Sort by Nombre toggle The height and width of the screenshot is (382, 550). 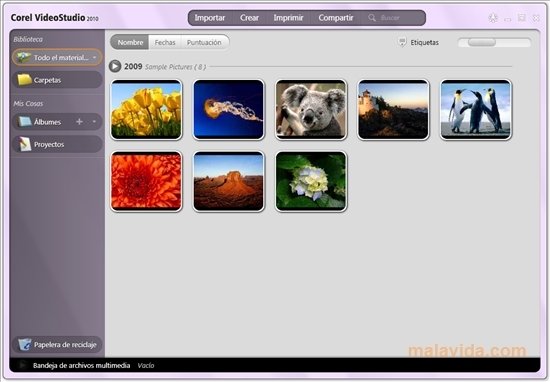pyautogui.click(x=130, y=42)
